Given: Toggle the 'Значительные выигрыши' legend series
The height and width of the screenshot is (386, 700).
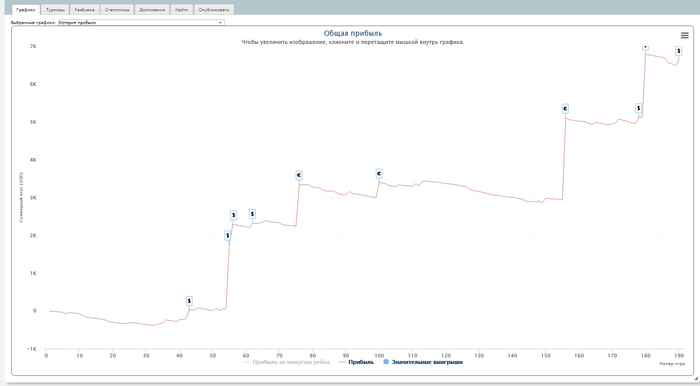Looking at the screenshot, I should 423,362.
